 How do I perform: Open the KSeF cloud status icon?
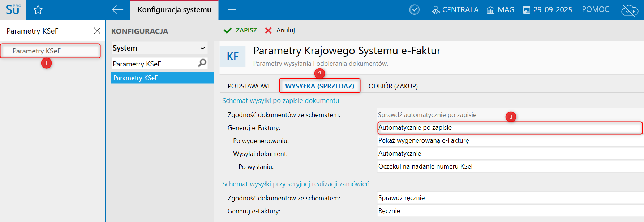click(x=630, y=10)
